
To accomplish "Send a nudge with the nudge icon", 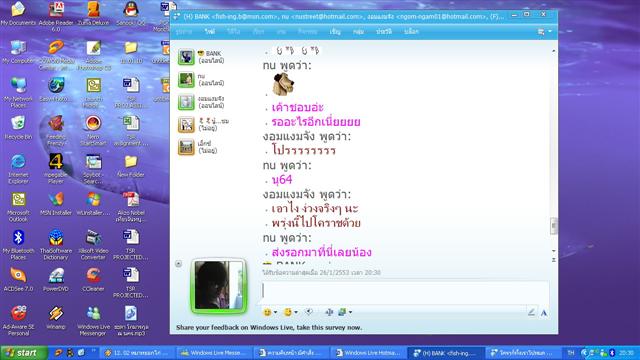I will [x=309, y=312].
